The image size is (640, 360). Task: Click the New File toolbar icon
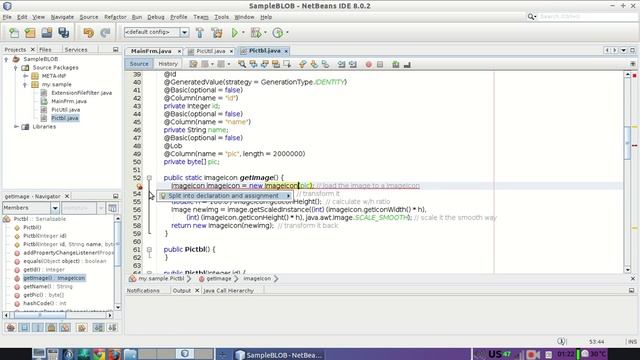point(14,33)
